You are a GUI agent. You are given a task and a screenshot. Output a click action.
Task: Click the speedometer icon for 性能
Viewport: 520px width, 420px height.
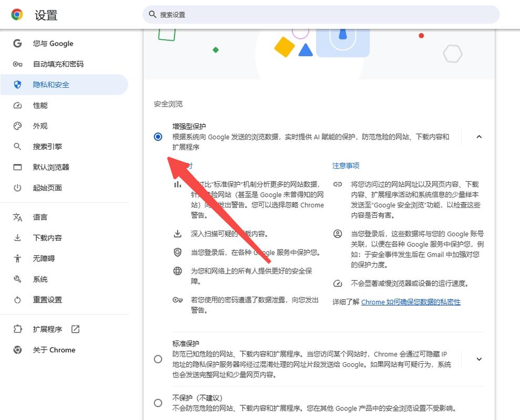pyautogui.click(x=17, y=106)
